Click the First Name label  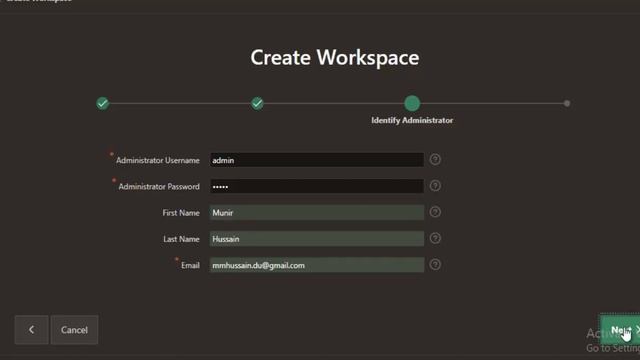pos(181,213)
